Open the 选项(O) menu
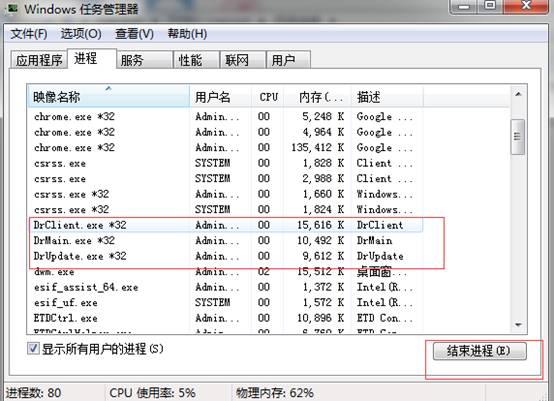554x401 pixels. 81,34
